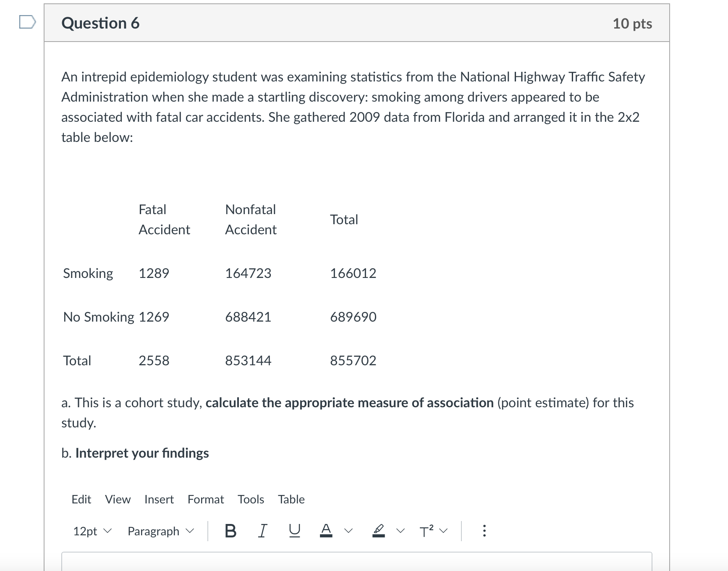
Task: Apply italic formatting in the editor toolbar
Action: click(262, 531)
